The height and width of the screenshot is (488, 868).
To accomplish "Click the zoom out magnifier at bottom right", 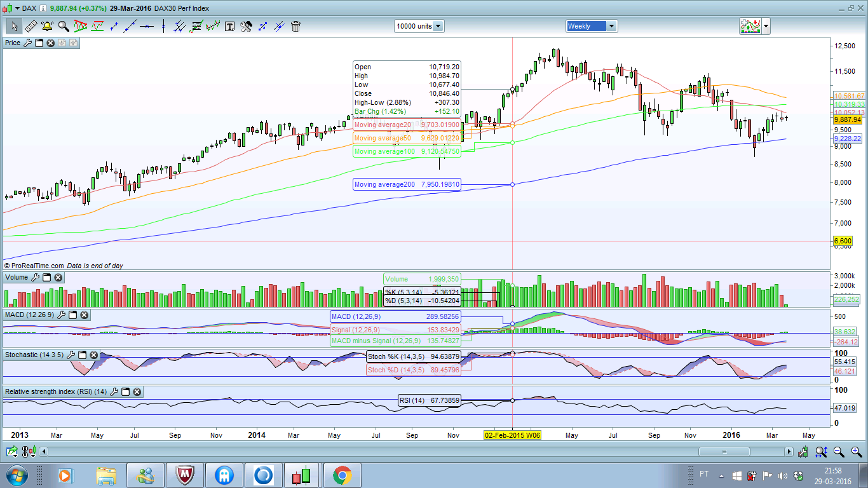I will (839, 452).
